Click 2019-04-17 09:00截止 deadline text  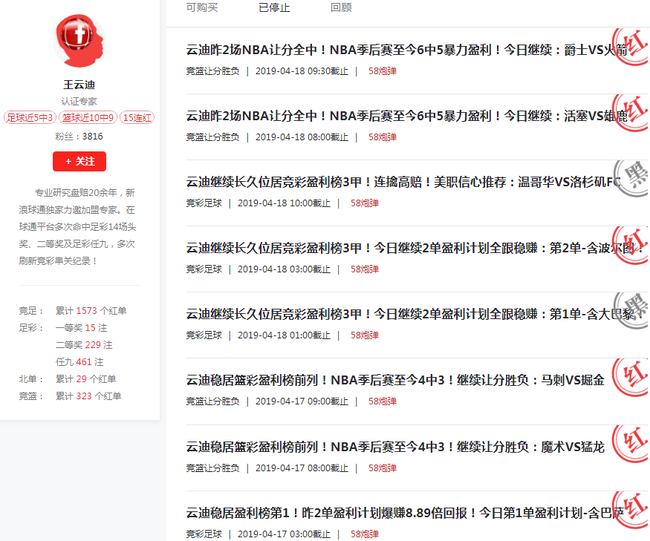point(302,401)
